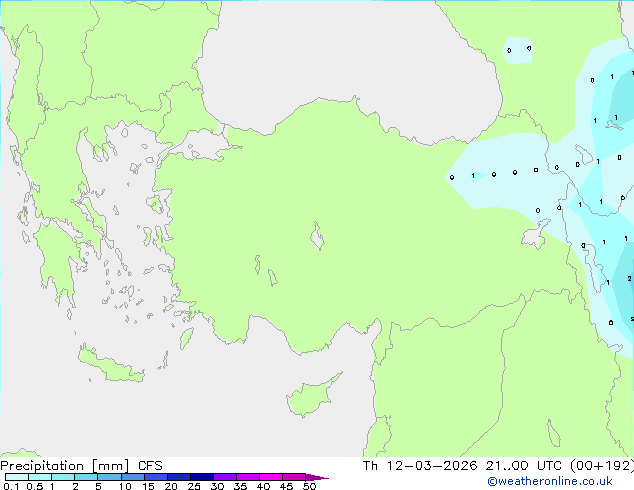
Task: Click the legend label "25"
Action: pyautogui.click(x=194, y=486)
